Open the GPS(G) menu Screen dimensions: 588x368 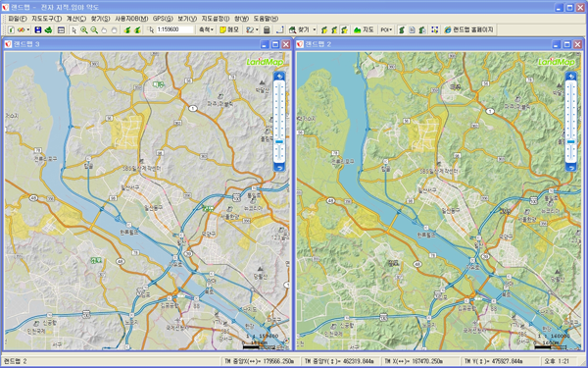[x=163, y=19]
